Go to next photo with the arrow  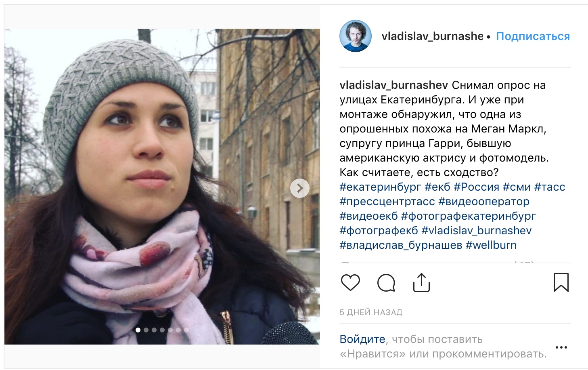click(x=300, y=188)
